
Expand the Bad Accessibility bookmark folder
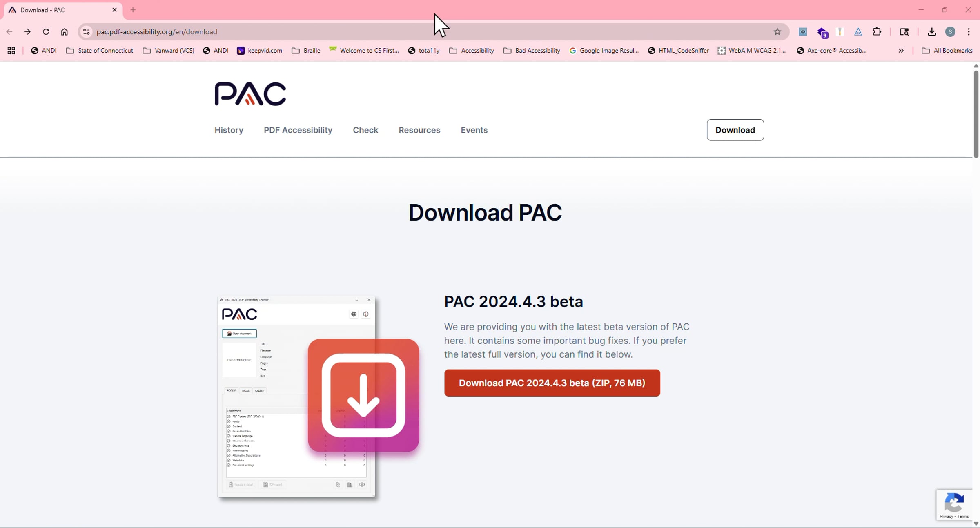(532, 51)
